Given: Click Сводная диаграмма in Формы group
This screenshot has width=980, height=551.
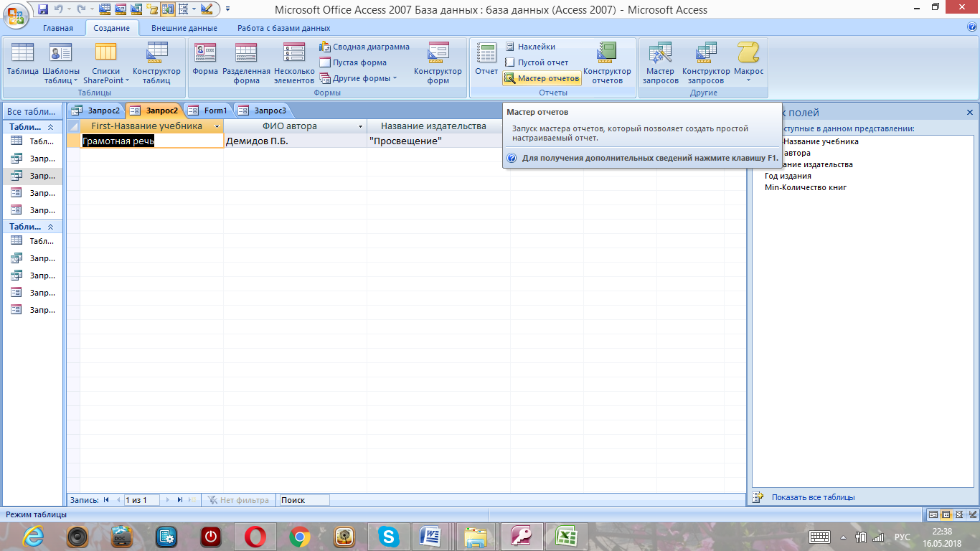Looking at the screenshot, I should (364, 47).
